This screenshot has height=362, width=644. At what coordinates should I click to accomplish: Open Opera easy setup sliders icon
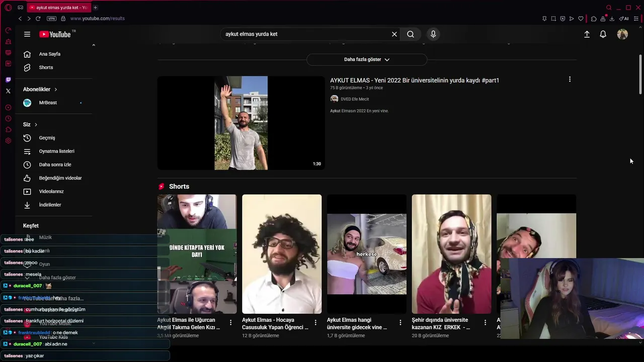pyautogui.click(x=635, y=19)
